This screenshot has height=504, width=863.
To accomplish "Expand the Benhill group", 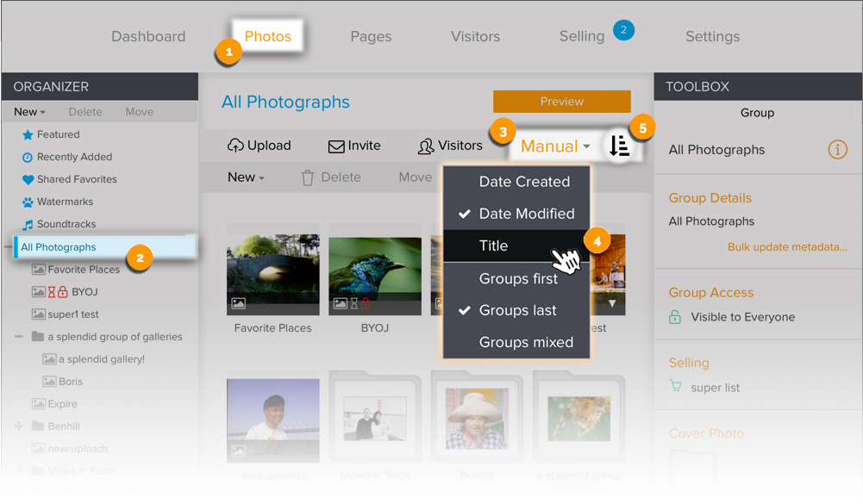I will 19,426.
